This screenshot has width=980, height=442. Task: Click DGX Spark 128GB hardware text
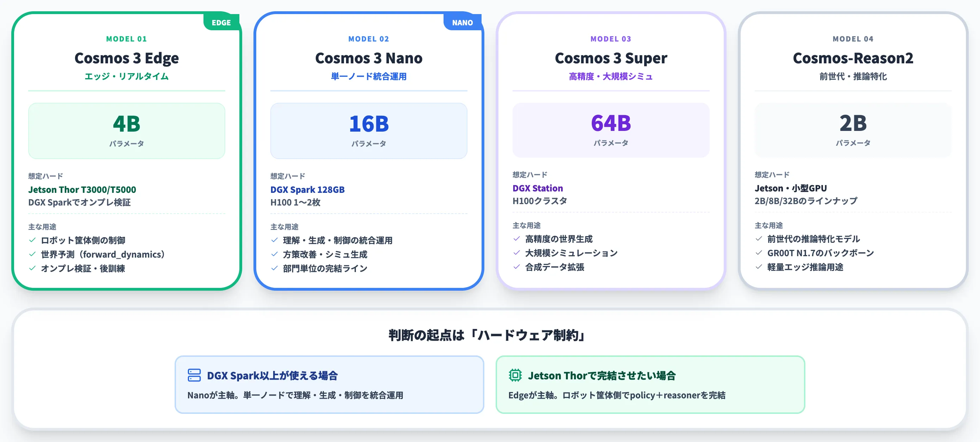tap(307, 189)
